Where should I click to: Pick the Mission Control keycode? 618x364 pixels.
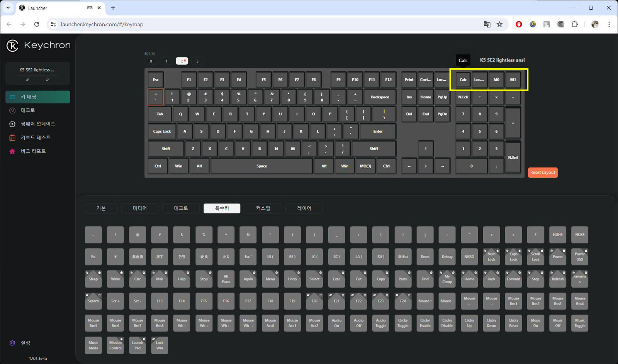115,345
